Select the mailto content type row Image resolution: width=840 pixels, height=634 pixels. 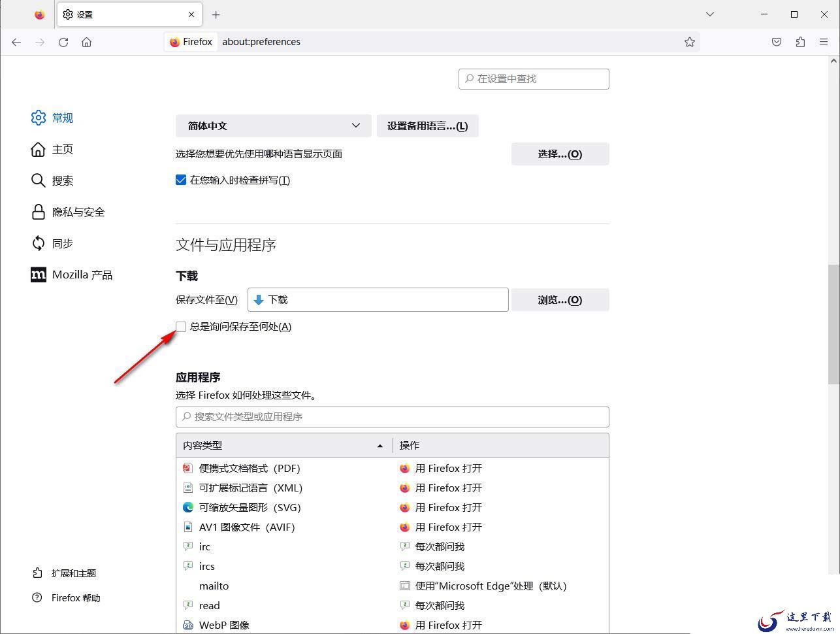[x=393, y=586]
